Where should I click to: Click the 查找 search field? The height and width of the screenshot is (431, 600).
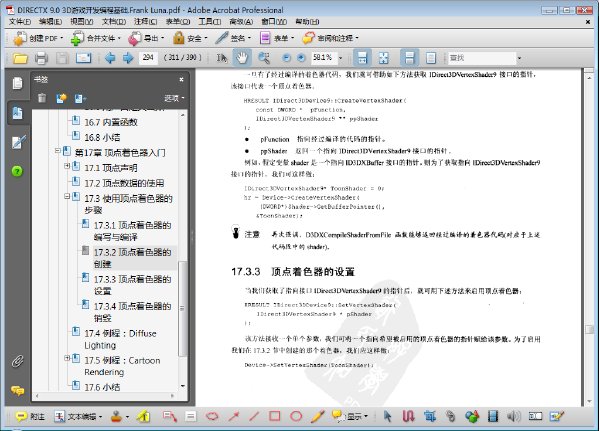point(482,58)
